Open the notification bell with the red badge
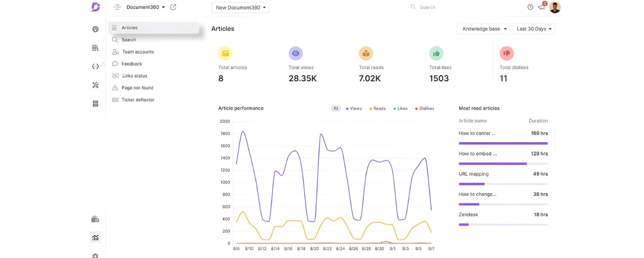The height and width of the screenshot is (258, 644). (x=541, y=7)
